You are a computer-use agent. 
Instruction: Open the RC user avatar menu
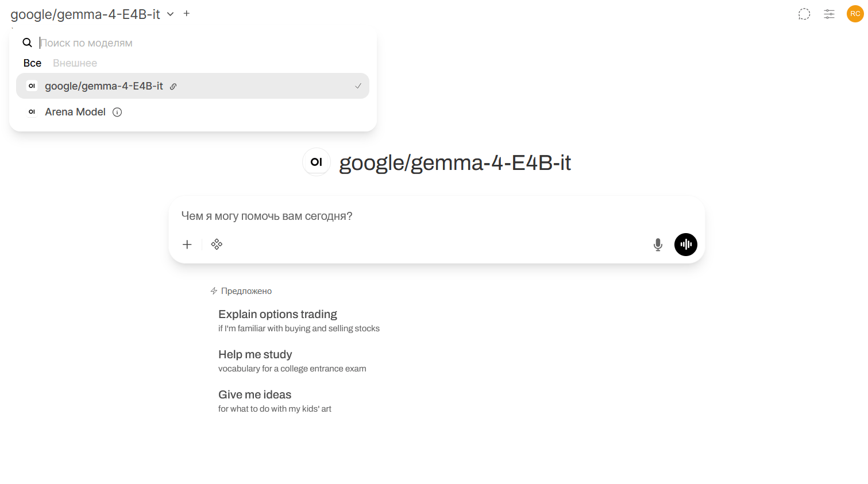click(855, 14)
